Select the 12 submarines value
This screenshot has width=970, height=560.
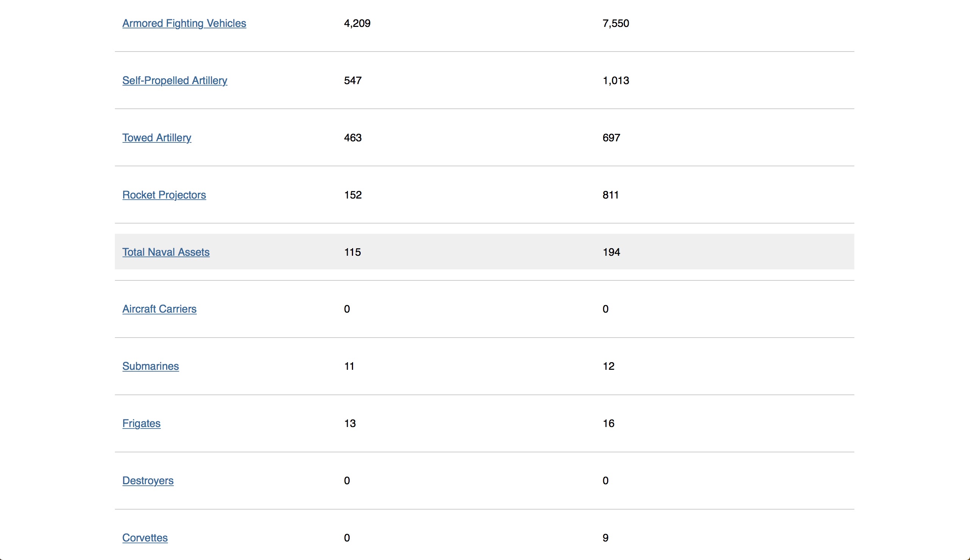point(608,366)
